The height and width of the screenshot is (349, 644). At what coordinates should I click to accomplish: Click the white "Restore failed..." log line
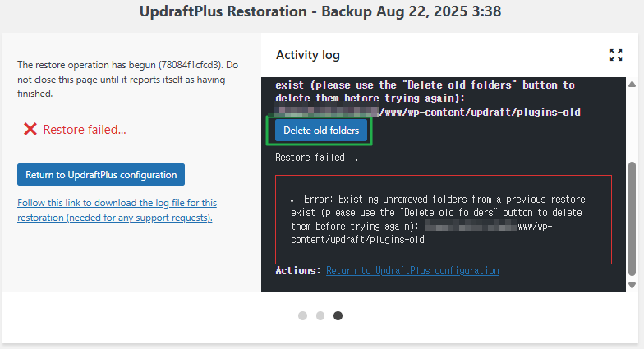coord(317,158)
